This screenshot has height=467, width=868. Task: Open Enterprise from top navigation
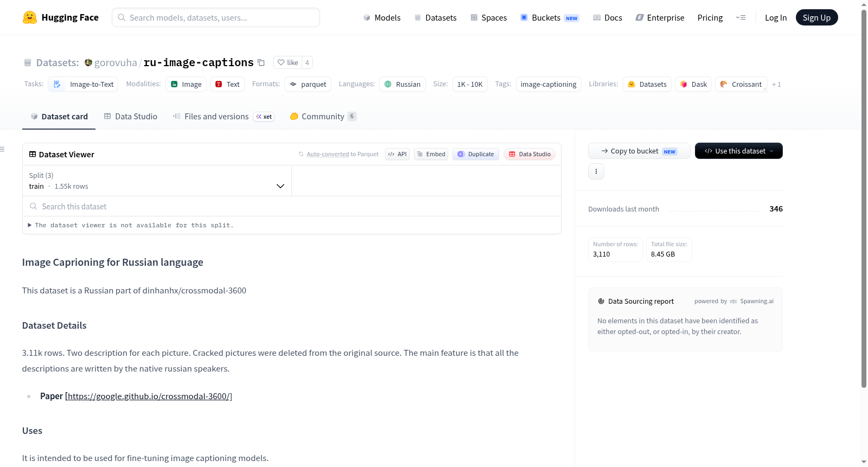pyautogui.click(x=660, y=17)
